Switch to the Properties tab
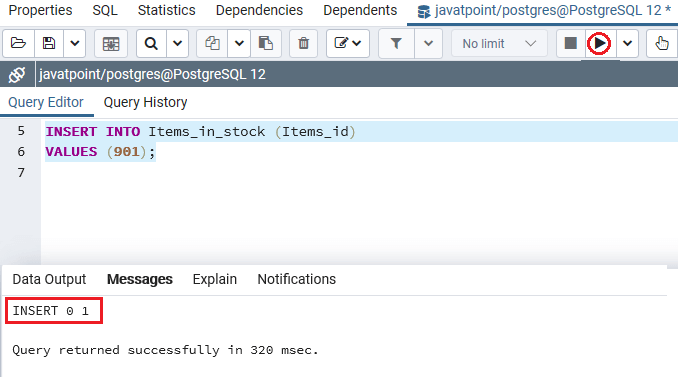The width and height of the screenshot is (678, 377). [41, 10]
